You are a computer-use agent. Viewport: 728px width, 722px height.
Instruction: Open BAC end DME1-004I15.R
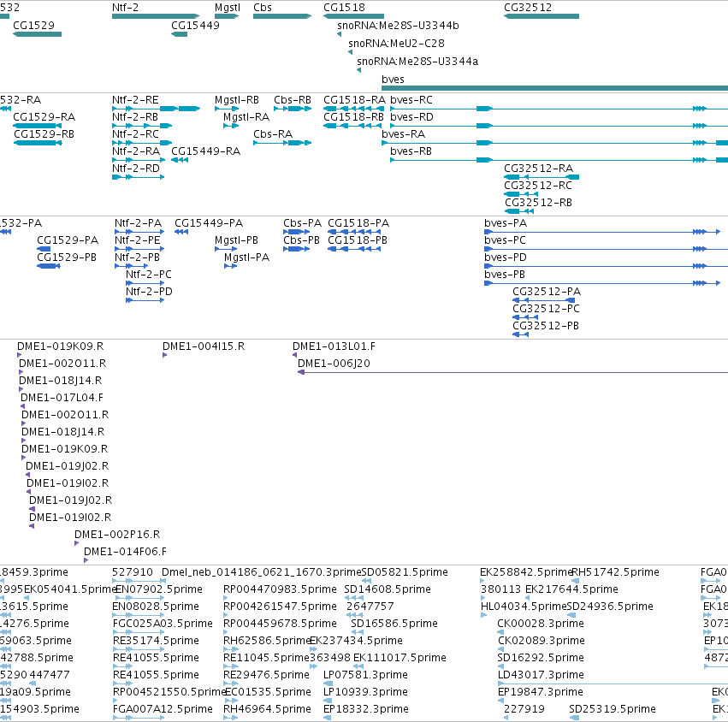coord(165,355)
